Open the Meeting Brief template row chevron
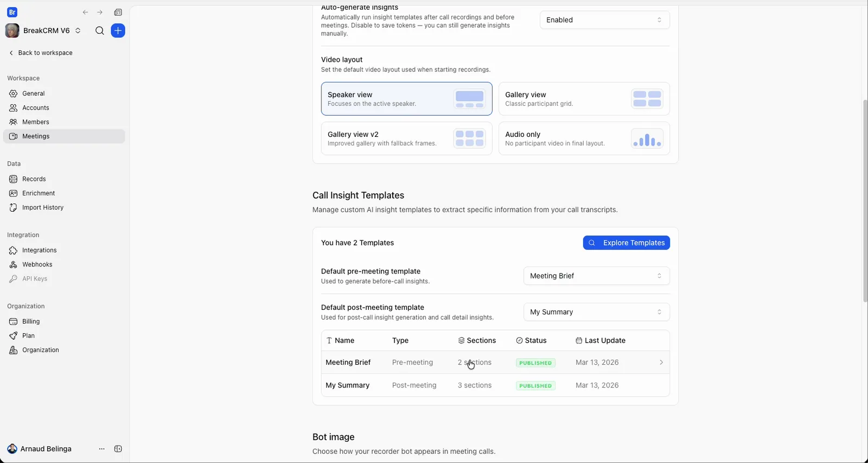Viewport: 868px width, 463px height. 661,363
